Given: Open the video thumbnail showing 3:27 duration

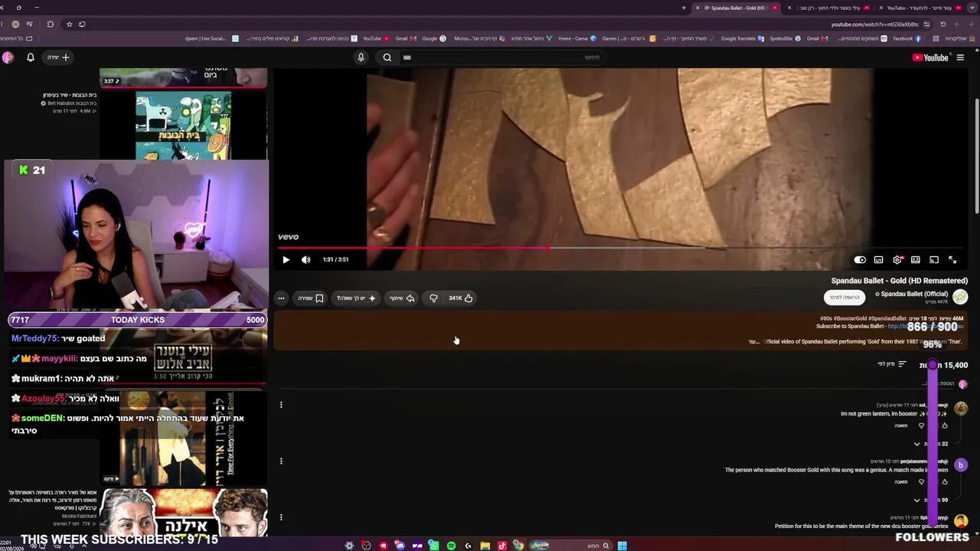Looking at the screenshot, I should pos(184,77).
